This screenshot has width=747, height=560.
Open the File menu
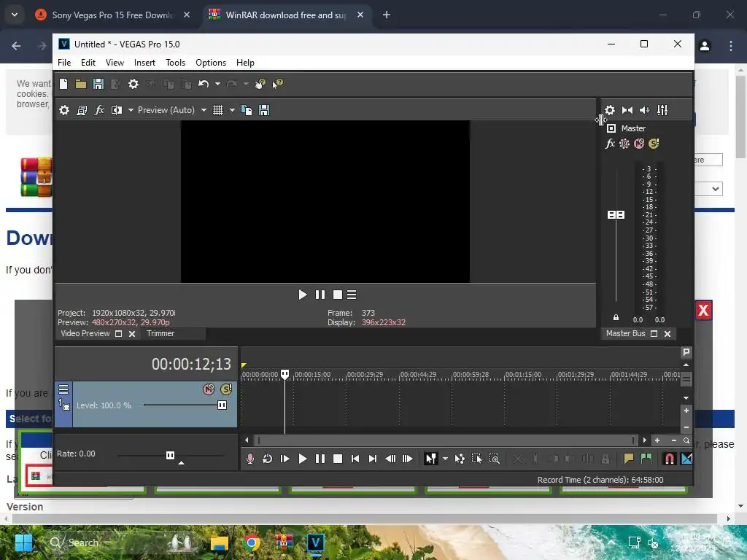tap(64, 63)
